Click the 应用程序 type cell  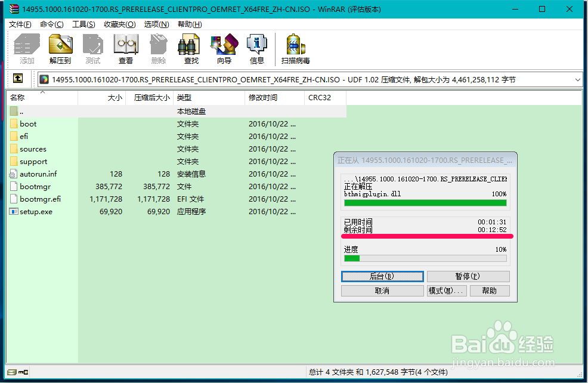(x=191, y=212)
